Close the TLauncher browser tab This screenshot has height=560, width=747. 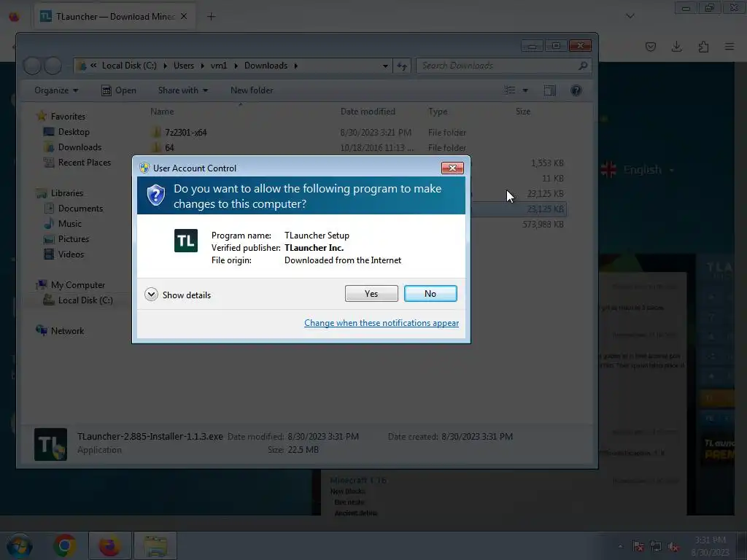click(x=184, y=16)
